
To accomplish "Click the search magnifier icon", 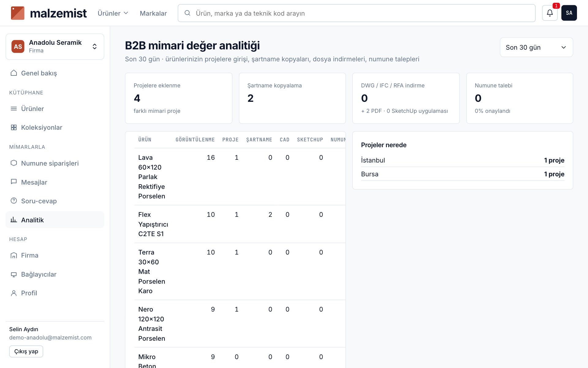I will (x=187, y=13).
